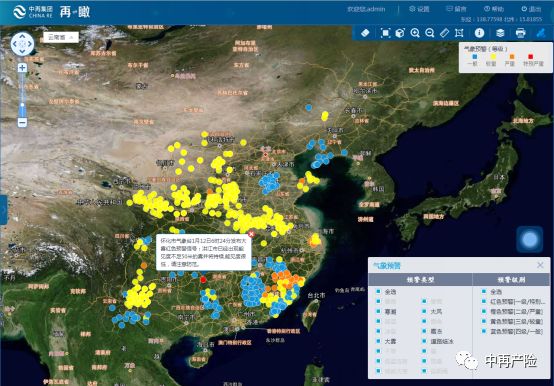554x386 pixels.
Task: Expand the collapsed left side panel handle
Action: (x=4, y=210)
